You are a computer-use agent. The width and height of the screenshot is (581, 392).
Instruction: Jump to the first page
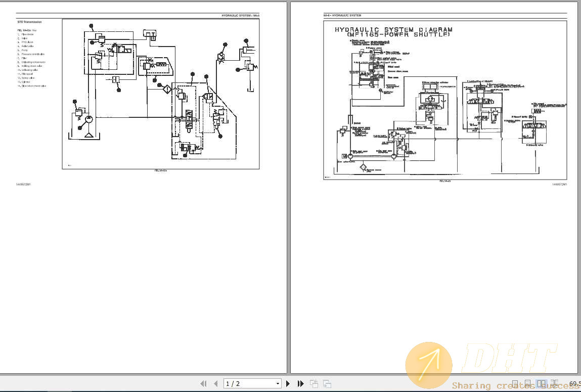click(x=203, y=383)
